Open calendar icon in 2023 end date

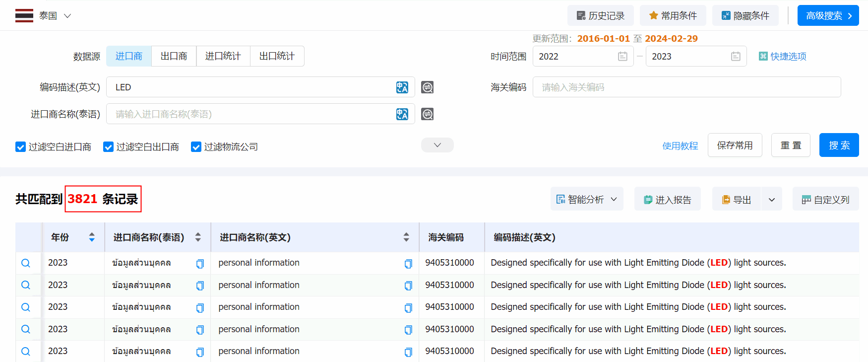[736, 57]
